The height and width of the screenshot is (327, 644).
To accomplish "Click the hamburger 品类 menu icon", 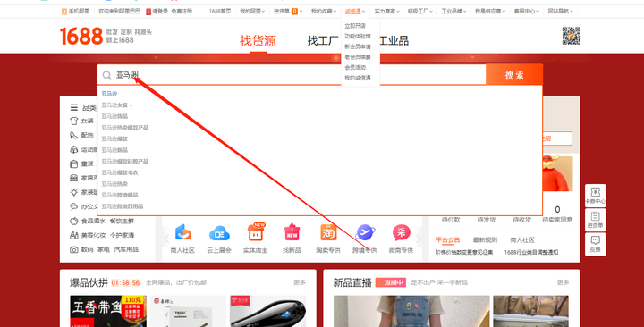I will (74, 107).
